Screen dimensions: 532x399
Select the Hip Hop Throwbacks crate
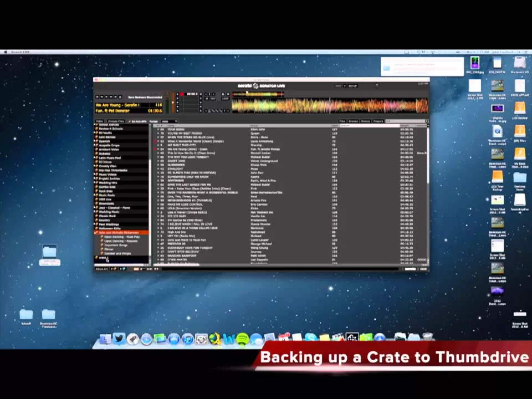point(113,170)
